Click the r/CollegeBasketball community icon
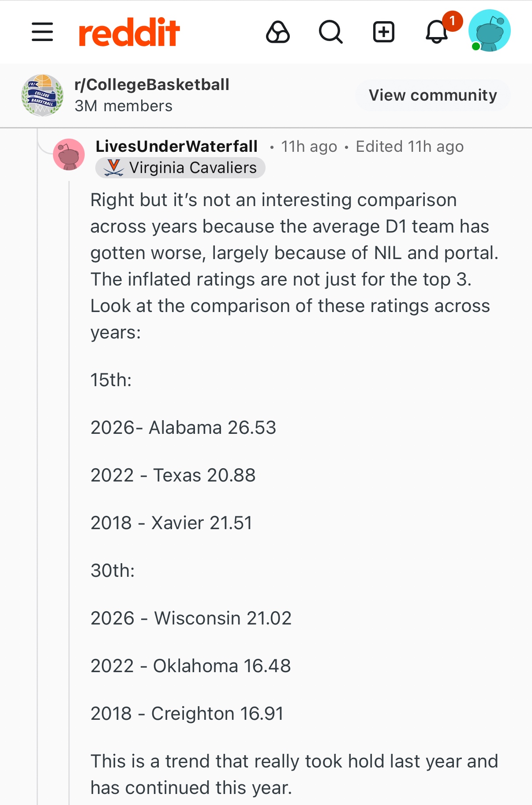This screenshot has width=532, height=805. (42, 95)
